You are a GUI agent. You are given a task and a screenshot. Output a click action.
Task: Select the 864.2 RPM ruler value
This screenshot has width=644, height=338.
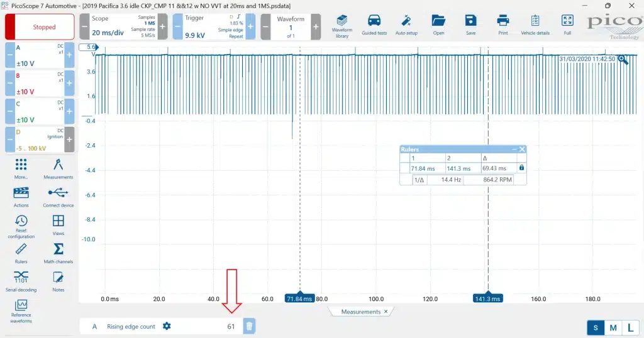(x=497, y=179)
